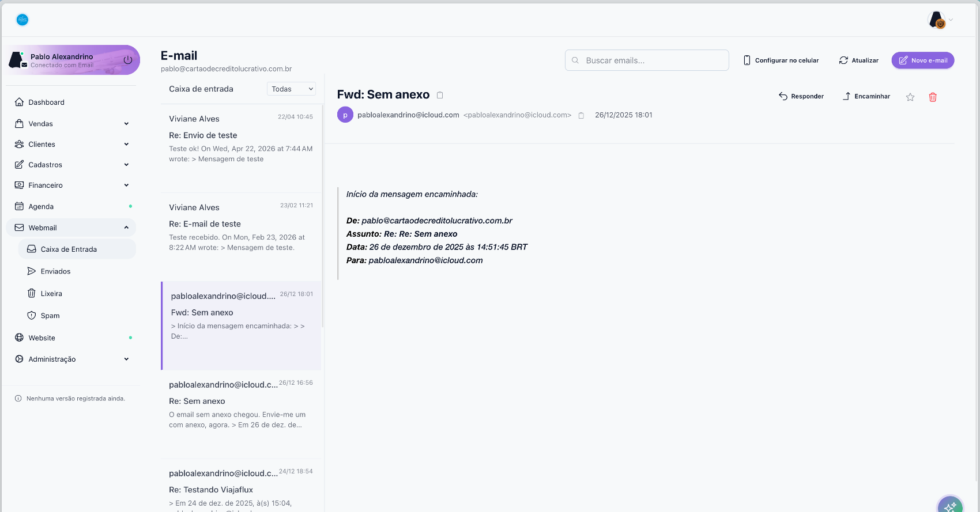Click the Novo e-mail button

923,60
